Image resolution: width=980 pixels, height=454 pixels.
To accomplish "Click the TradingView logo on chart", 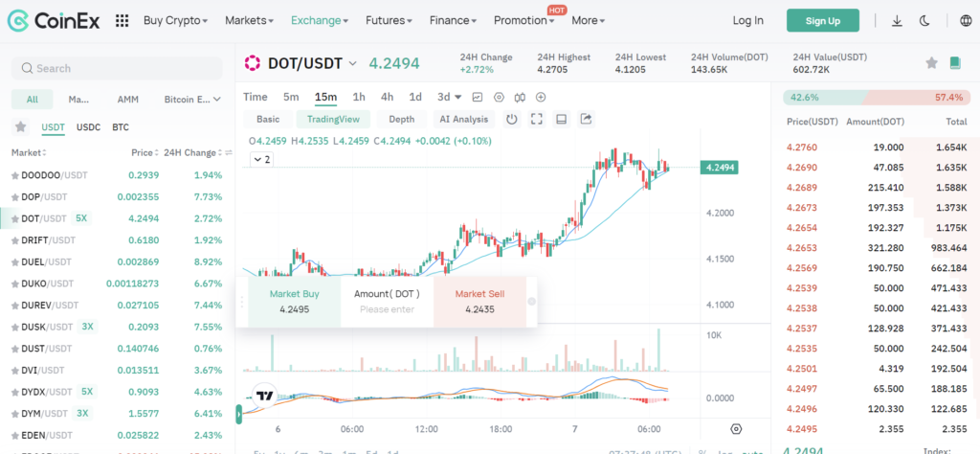I will (265, 396).
